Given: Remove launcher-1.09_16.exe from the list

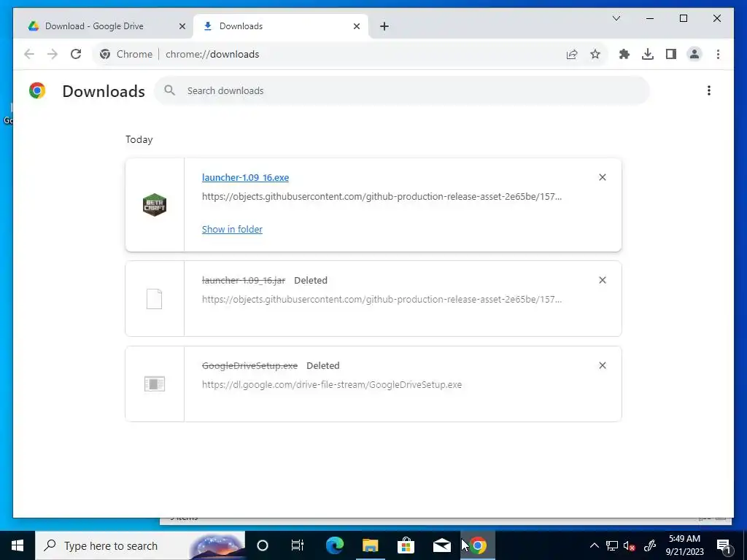Looking at the screenshot, I should click(x=602, y=177).
